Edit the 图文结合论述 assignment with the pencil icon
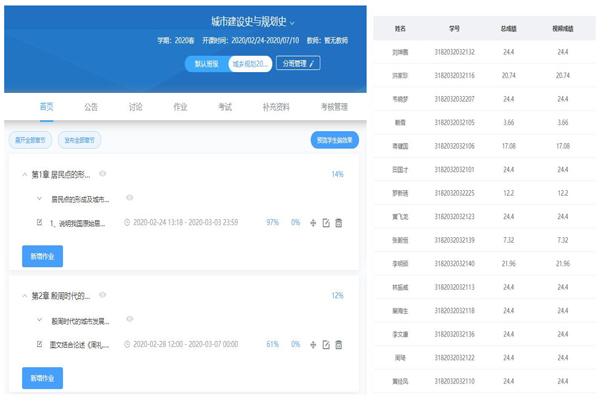 (x=326, y=345)
